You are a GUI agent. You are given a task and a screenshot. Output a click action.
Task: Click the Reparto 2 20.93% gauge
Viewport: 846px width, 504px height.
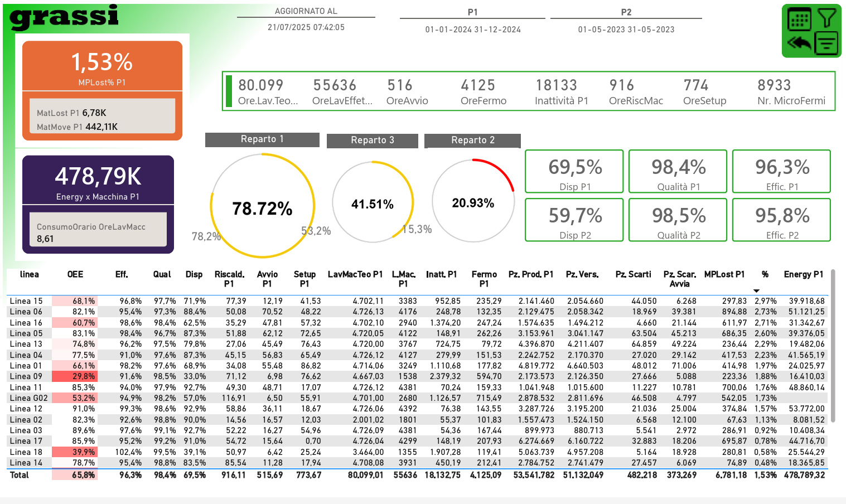pyautogui.click(x=473, y=202)
